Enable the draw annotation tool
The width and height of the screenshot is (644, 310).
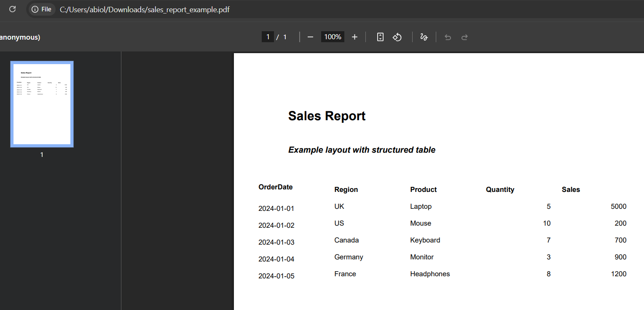pos(424,37)
